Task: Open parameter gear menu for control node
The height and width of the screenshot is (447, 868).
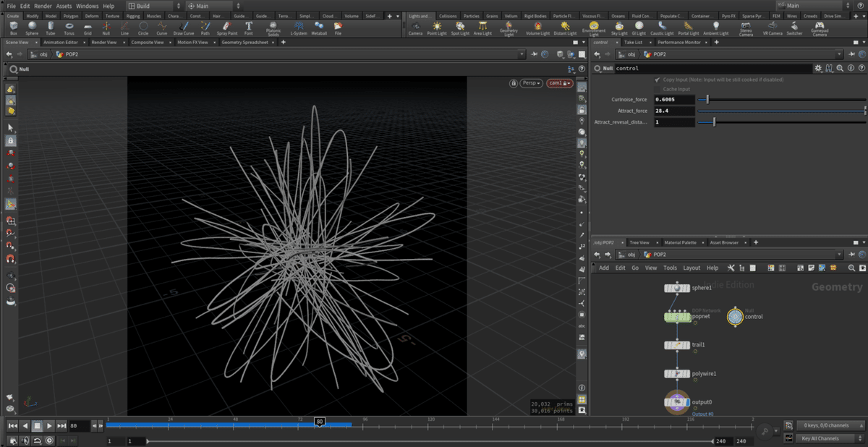Action: click(818, 68)
